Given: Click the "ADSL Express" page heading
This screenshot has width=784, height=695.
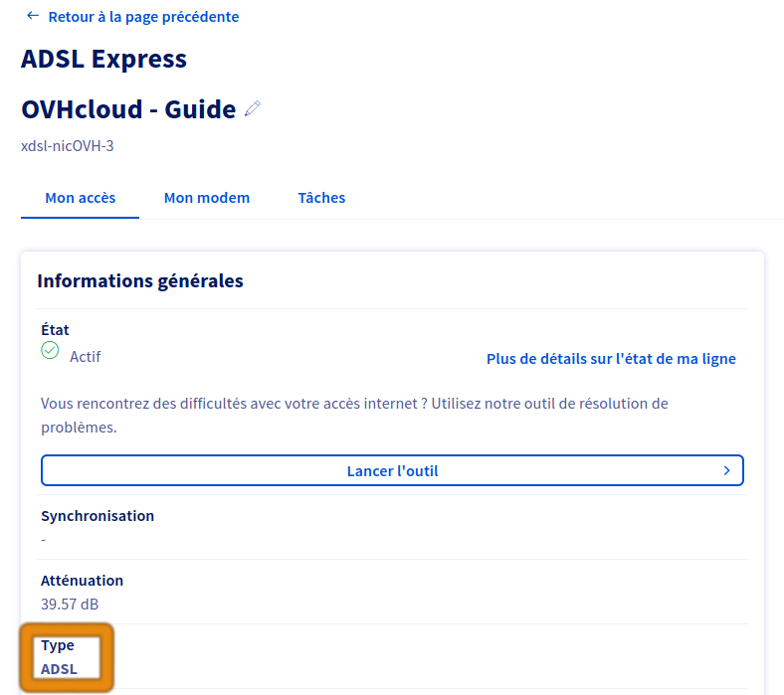Looking at the screenshot, I should (103, 59).
